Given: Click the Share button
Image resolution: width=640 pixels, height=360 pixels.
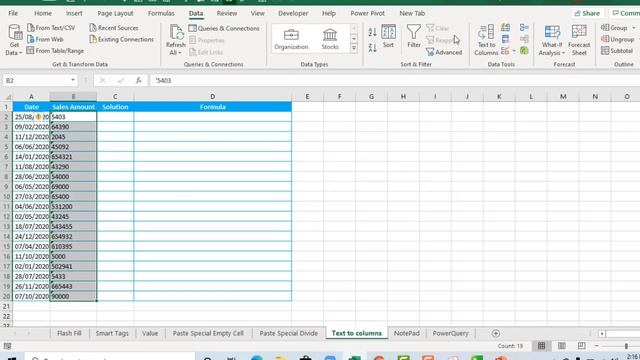Looking at the screenshot, I should point(587,13).
